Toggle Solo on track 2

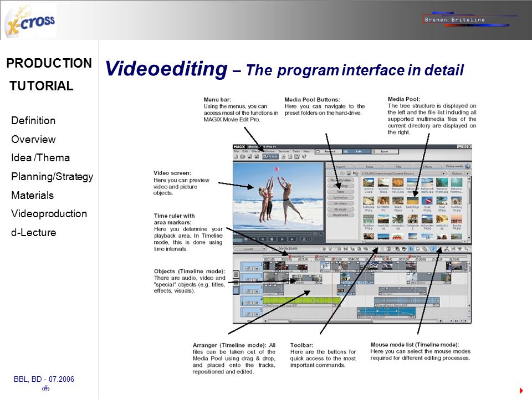[252, 280]
